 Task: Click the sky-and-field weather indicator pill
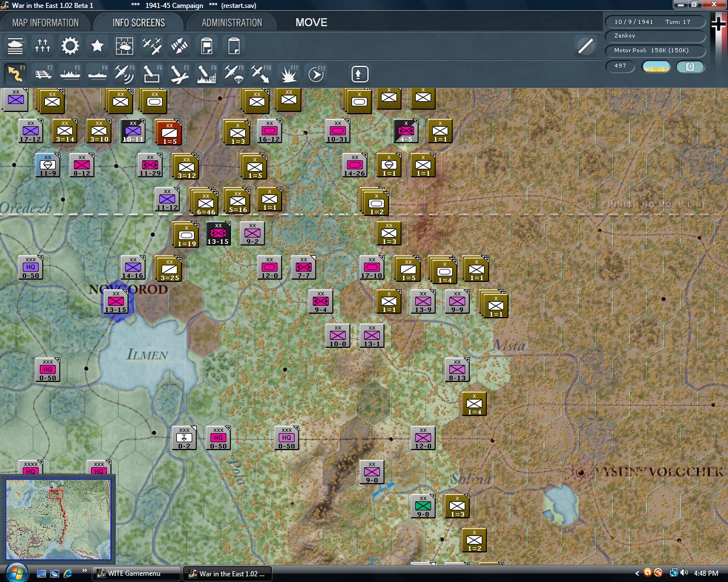(x=656, y=66)
